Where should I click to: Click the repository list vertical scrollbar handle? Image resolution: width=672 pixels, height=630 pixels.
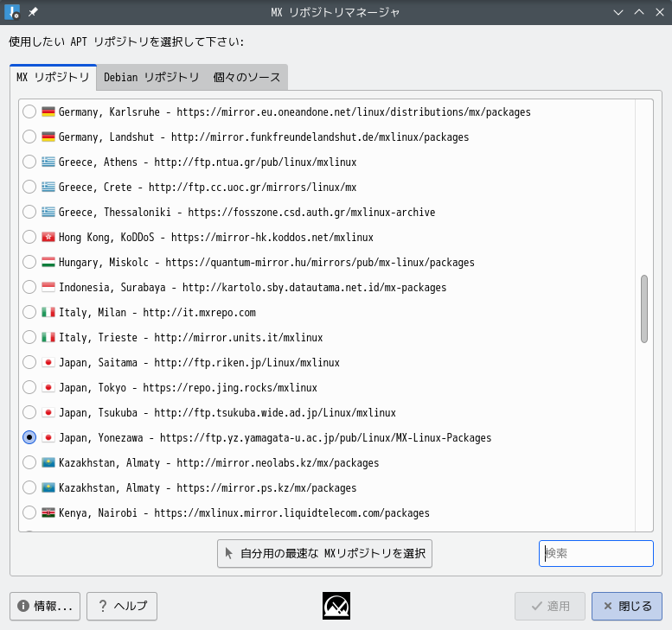click(644, 309)
